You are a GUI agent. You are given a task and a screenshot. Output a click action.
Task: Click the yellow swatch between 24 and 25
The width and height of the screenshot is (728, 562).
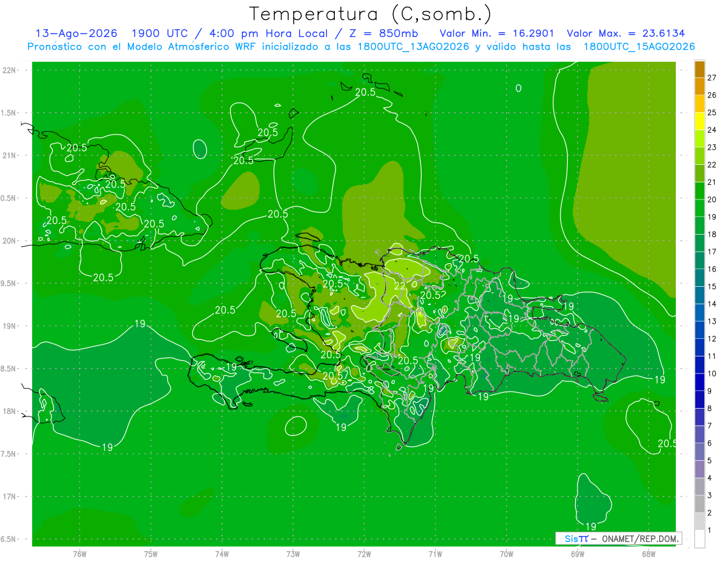699,121
